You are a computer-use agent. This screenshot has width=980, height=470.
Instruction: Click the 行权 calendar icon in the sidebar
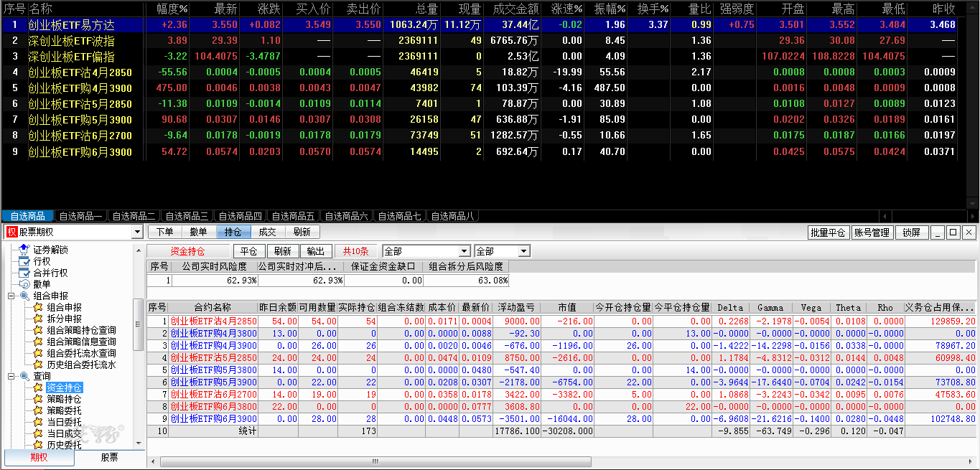pyautogui.click(x=24, y=261)
